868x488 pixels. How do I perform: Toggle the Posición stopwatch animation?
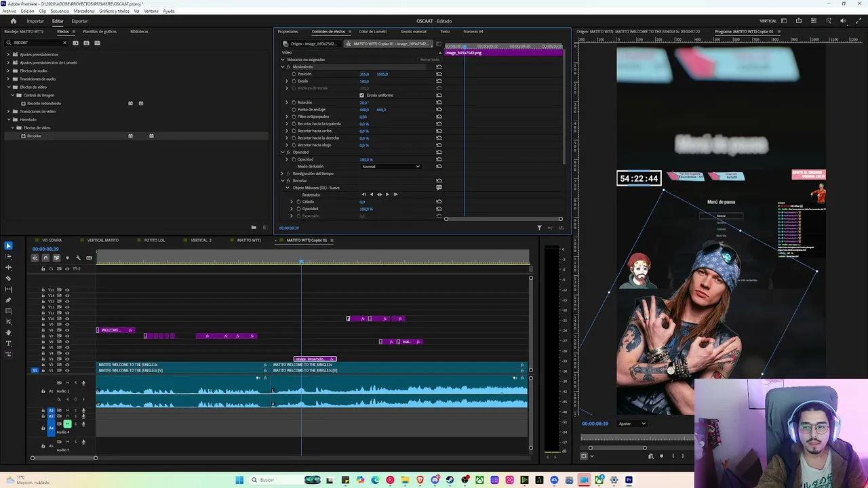click(294, 74)
